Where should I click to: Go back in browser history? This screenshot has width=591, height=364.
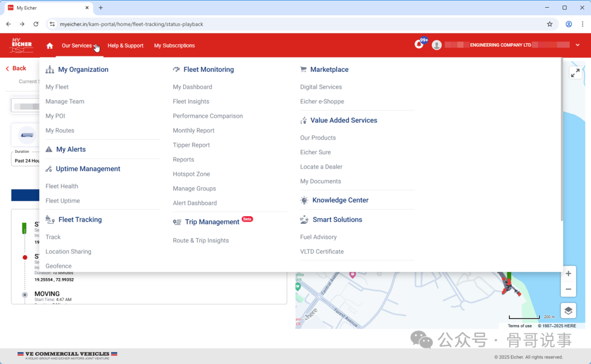[x=8, y=24]
